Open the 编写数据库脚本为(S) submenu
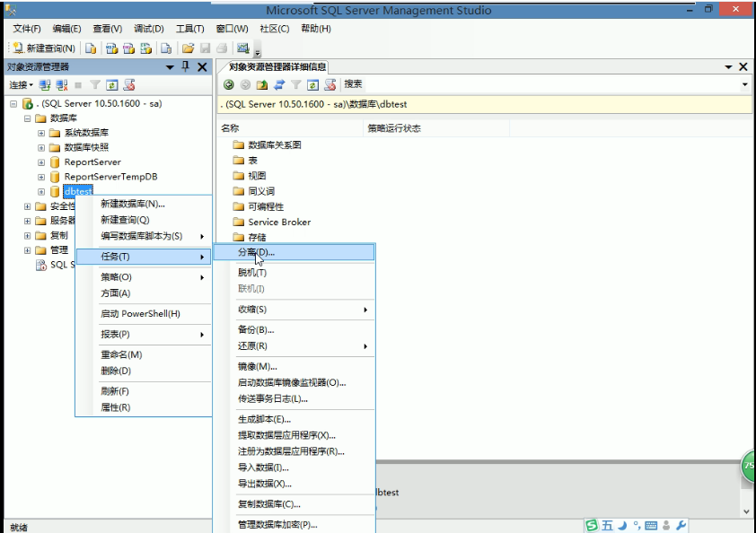The width and height of the screenshot is (756, 533). (144, 236)
